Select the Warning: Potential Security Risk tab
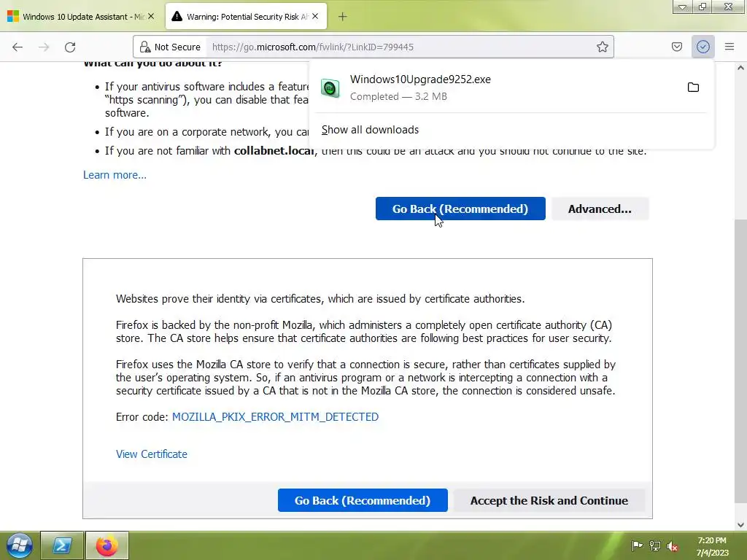Viewport: 747px width, 560px height. pyautogui.click(x=246, y=17)
